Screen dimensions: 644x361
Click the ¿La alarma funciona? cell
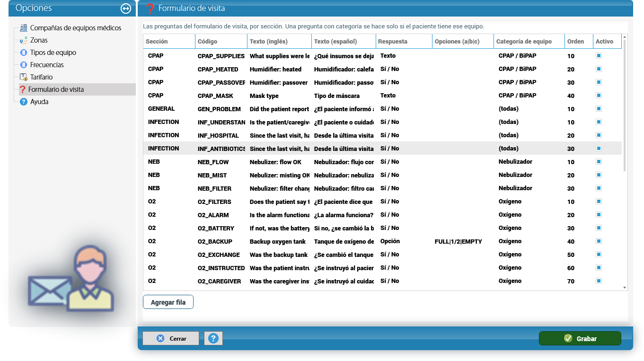point(344,215)
